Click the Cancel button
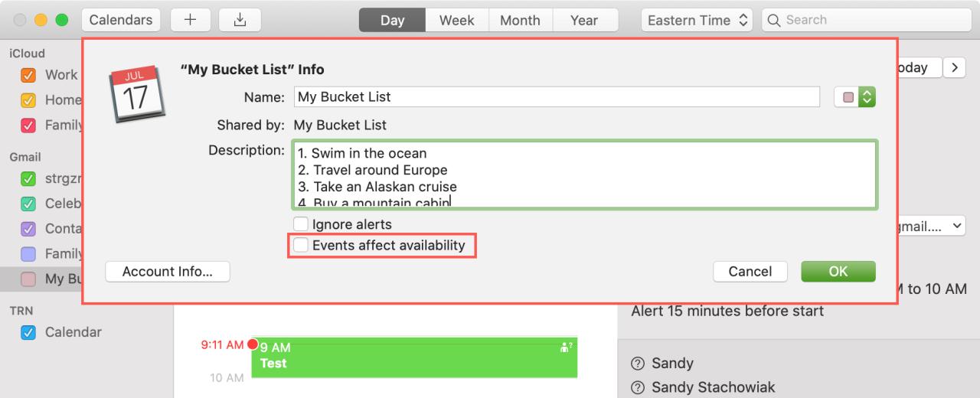980x398 pixels. (750, 271)
